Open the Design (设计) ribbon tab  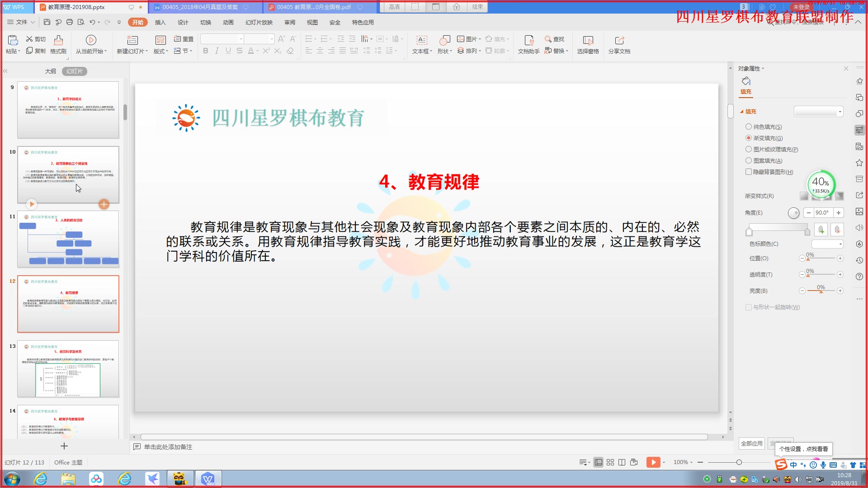183,22
